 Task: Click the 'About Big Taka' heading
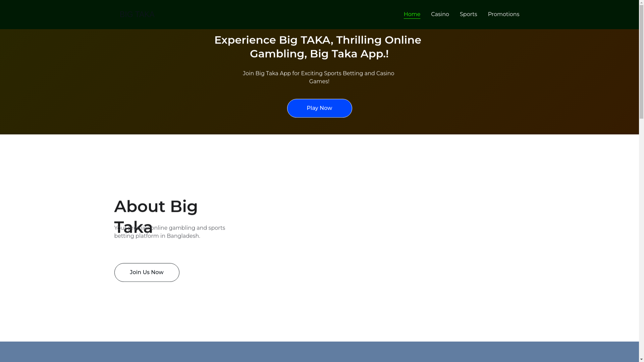(x=156, y=216)
